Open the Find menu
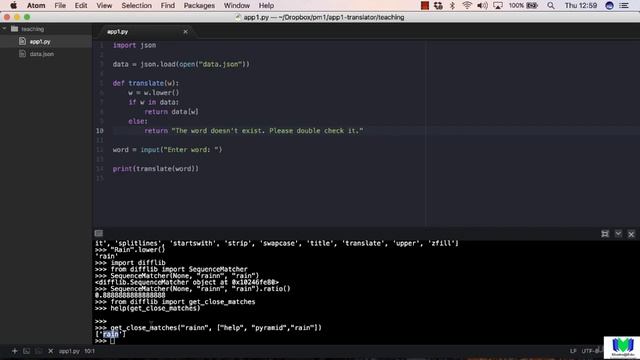Viewport: 640px width, 360px height. pyautogui.click(x=167, y=5)
